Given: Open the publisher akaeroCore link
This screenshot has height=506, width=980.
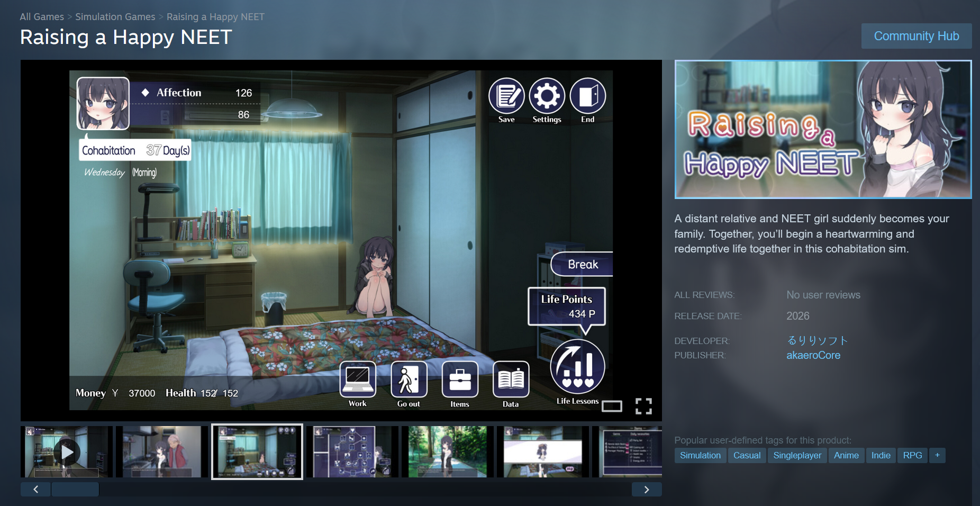Looking at the screenshot, I should pos(813,355).
